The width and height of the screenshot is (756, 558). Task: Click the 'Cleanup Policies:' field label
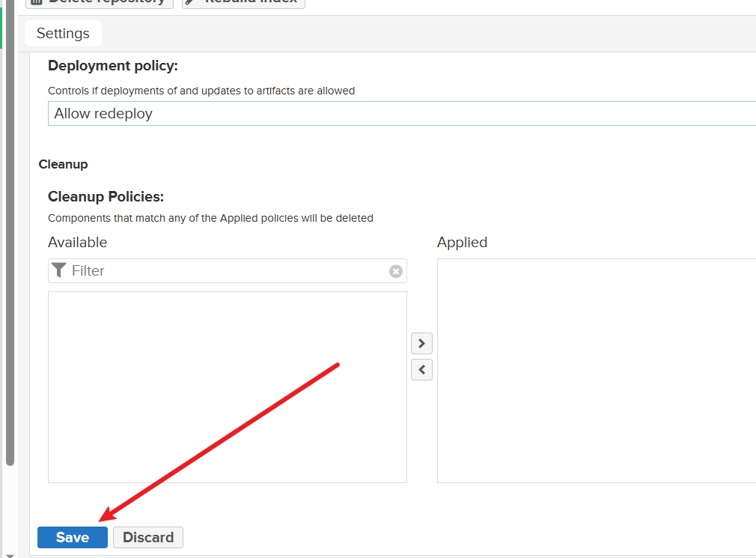[x=106, y=197]
